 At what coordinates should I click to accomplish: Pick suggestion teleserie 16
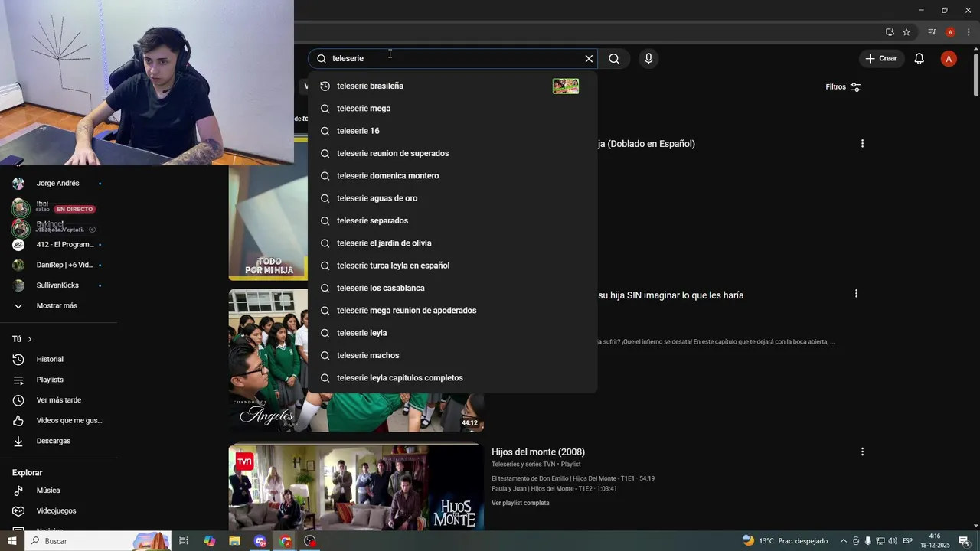click(452, 131)
